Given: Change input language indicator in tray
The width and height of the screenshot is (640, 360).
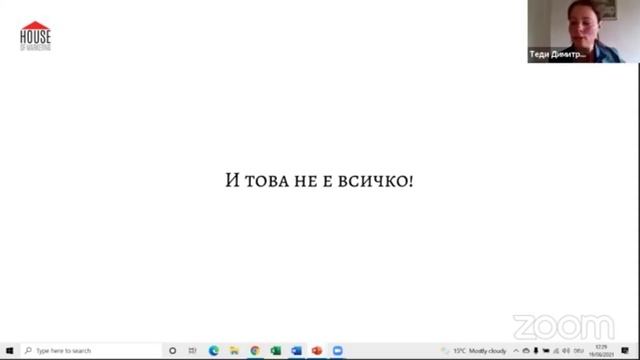Looking at the screenshot, I should [x=579, y=351].
